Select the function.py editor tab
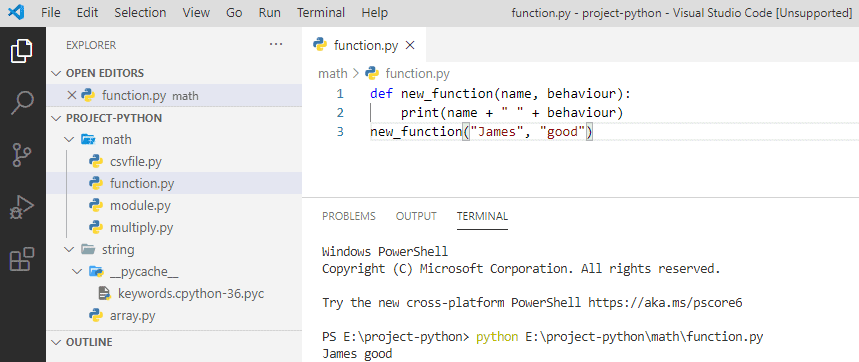The image size is (859, 362). click(364, 45)
